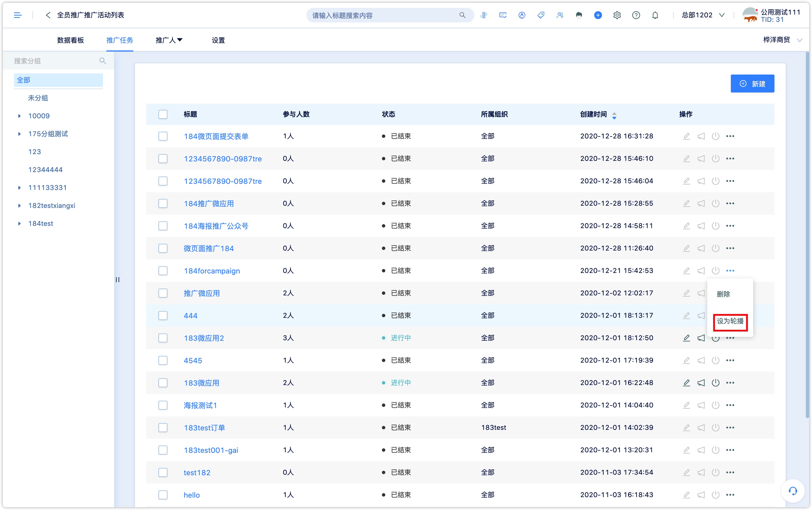The width and height of the screenshot is (812, 510).
Task: Open the 公用测试111 user profile
Action: 772,15
